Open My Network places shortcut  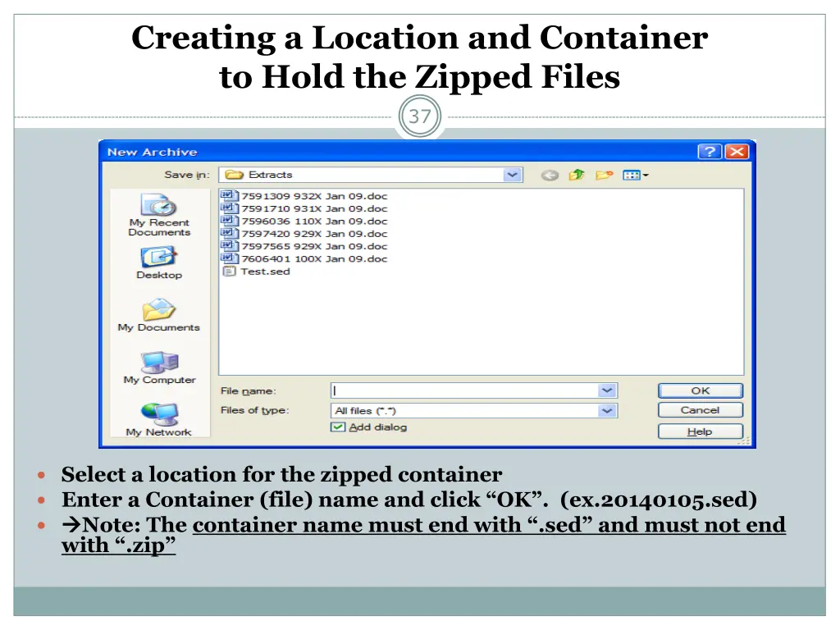click(159, 420)
